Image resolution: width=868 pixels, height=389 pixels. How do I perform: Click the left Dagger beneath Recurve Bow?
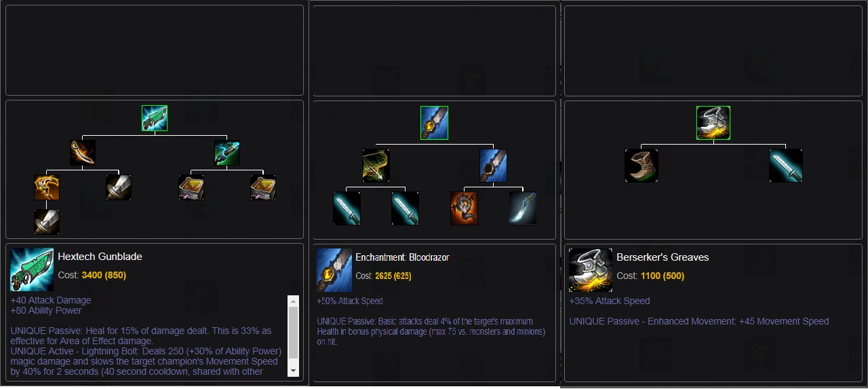pyautogui.click(x=347, y=208)
